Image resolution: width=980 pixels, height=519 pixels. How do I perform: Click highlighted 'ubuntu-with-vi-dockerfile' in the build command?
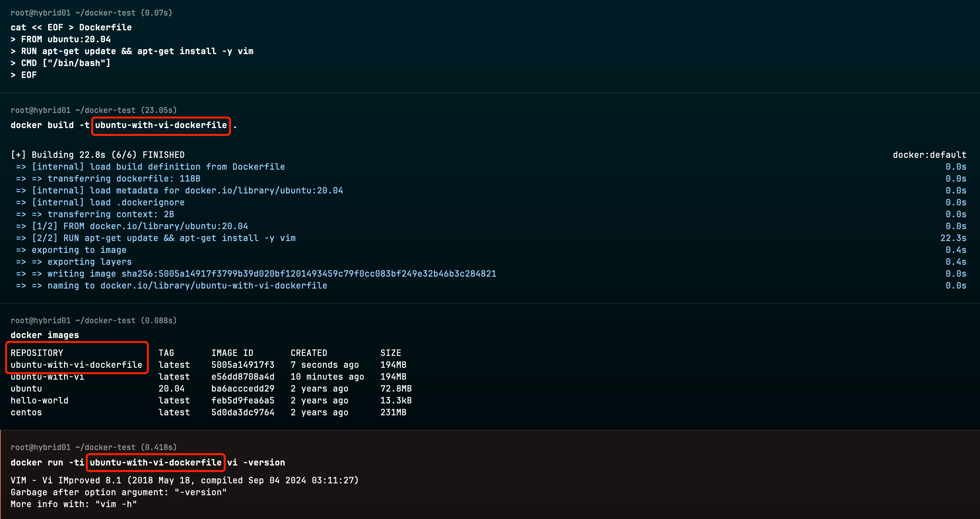160,125
